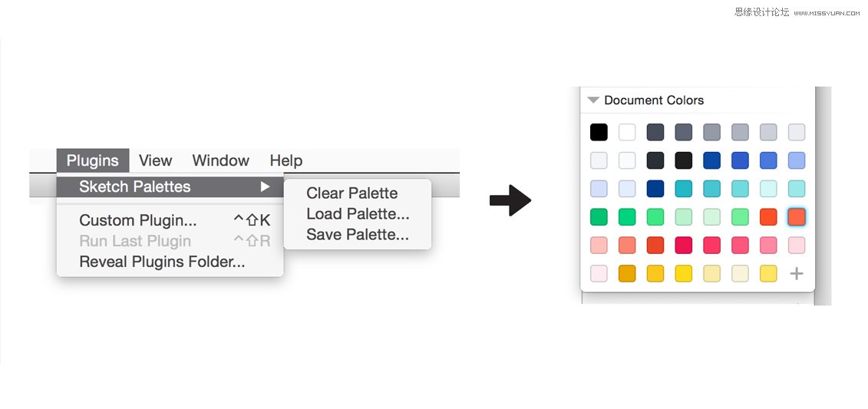Pick the crimson red swatch
Viewport: 868px width, 409px height.
(x=683, y=246)
